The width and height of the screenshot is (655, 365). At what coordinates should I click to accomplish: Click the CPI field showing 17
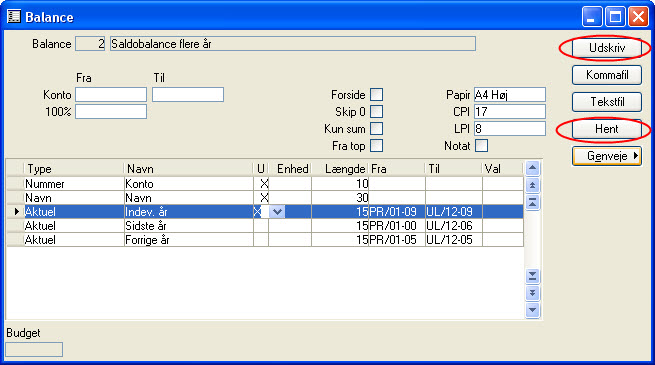[510, 112]
